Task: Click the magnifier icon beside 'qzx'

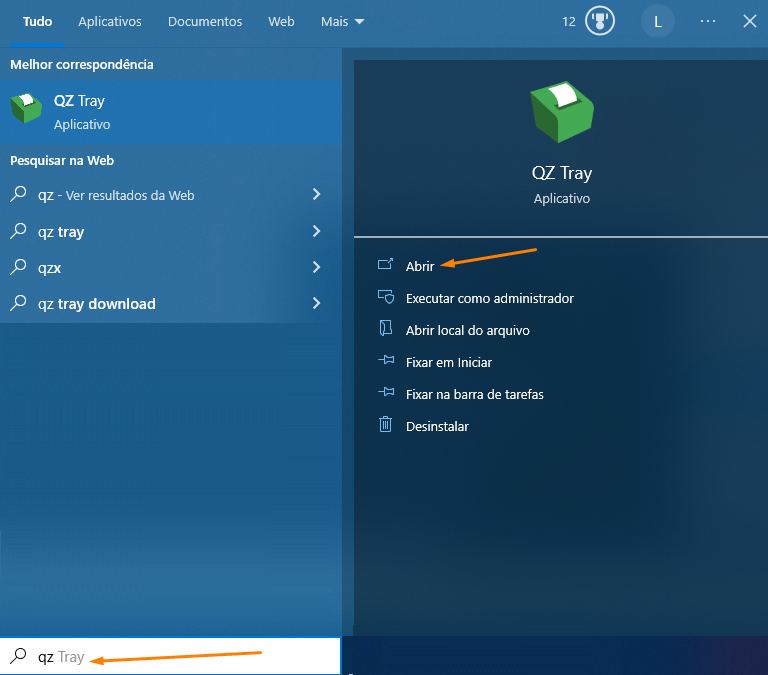Action: [x=18, y=267]
